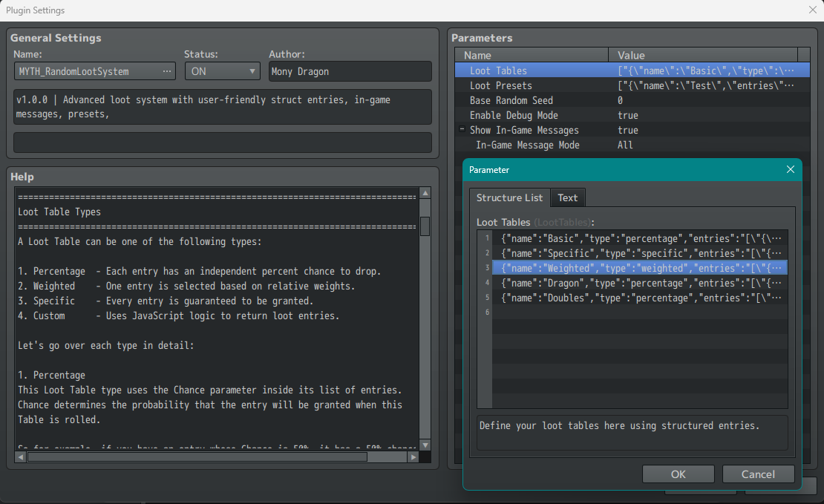Select the Doubles loot table entry
This screenshot has height=504, width=824.
click(640, 298)
